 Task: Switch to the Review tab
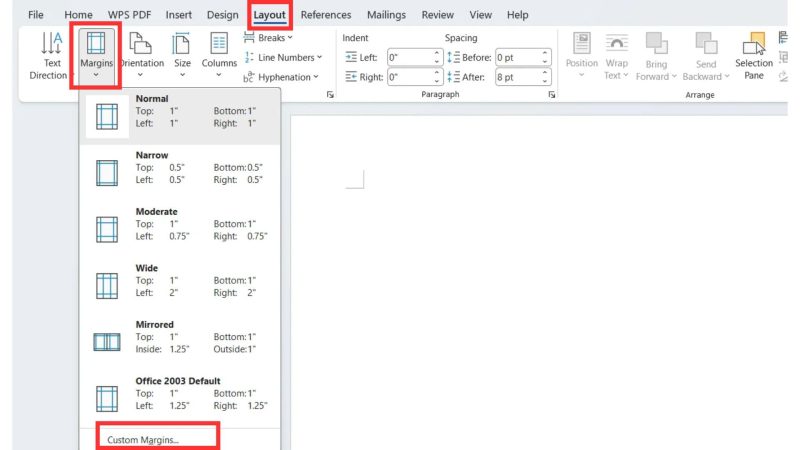(437, 15)
